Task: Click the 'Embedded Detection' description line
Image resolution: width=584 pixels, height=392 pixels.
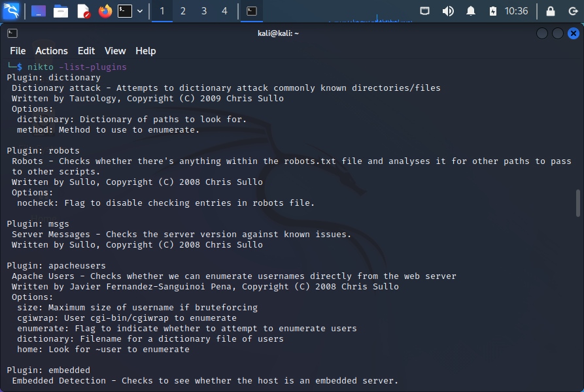Action: click(205, 380)
